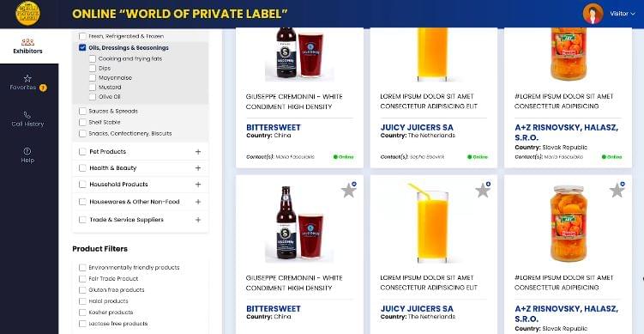Click the visitor avatar picture

593,14
